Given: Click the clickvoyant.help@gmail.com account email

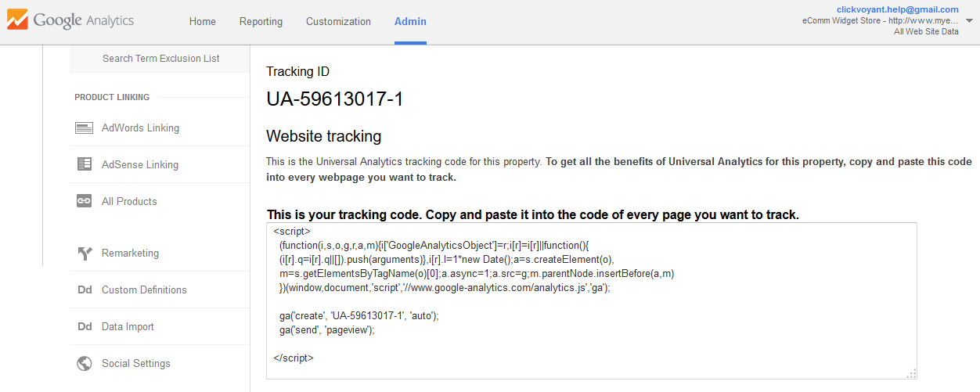Looking at the screenshot, I should (897, 9).
